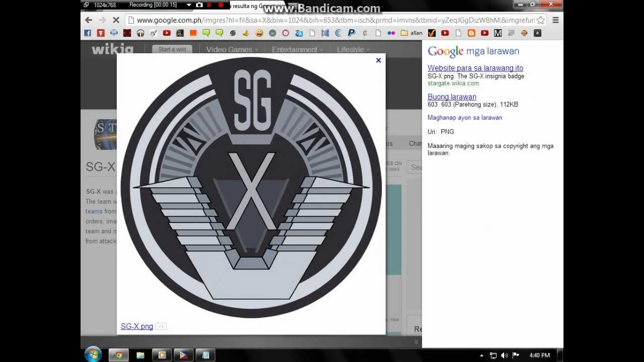Expand the Entertainment menu
This screenshot has width=644, height=362.
tap(297, 50)
